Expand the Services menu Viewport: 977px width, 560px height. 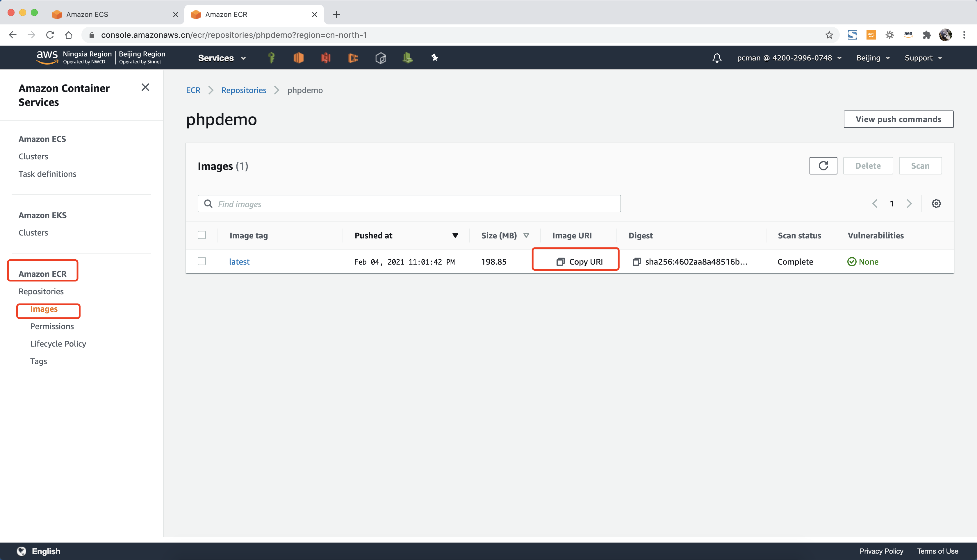tap(222, 58)
